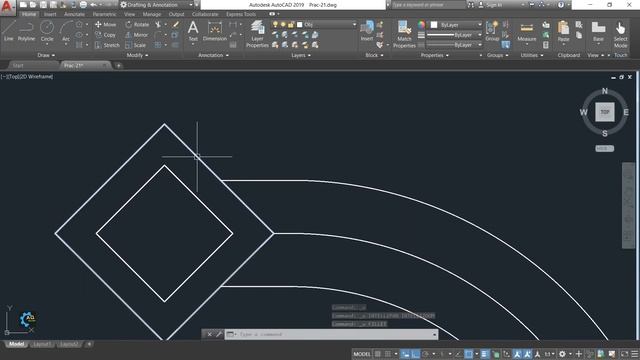This screenshot has height=360, width=640.
Task: Open the Express Tools ribbon tab
Action: (x=241, y=14)
